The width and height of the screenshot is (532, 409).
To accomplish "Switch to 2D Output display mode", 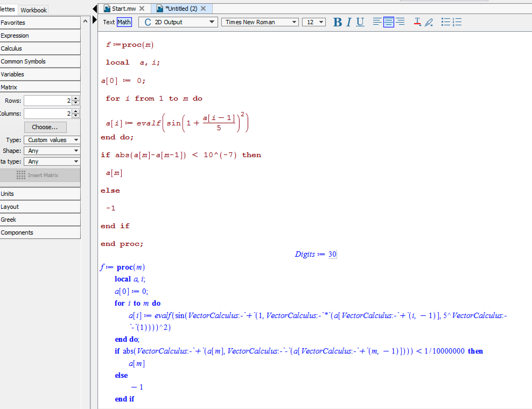I will (177, 22).
